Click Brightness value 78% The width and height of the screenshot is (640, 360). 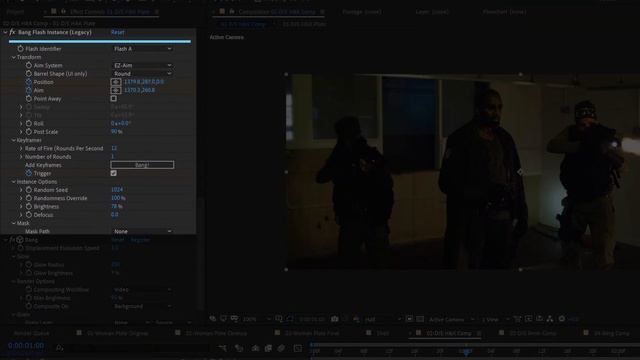[117, 207]
